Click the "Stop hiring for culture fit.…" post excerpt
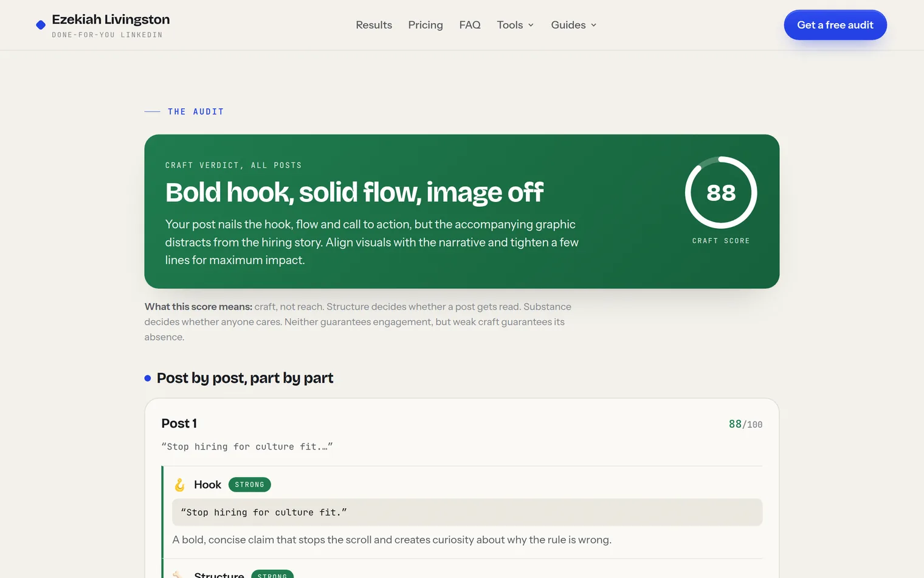This screenshot has height=578, width=924. 247,447
